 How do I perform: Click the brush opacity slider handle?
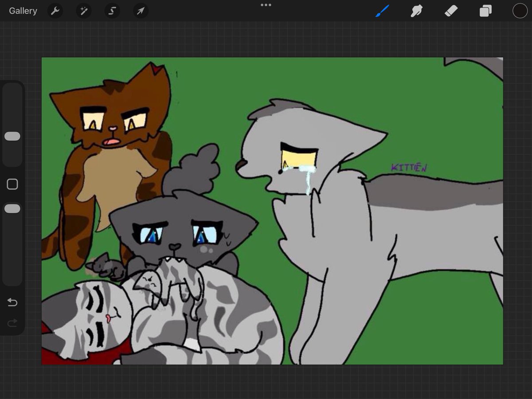click(x=12, y=208)
